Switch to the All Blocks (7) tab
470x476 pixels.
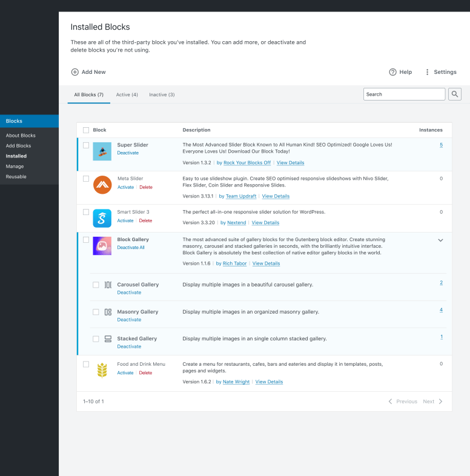tap(88, 94)
